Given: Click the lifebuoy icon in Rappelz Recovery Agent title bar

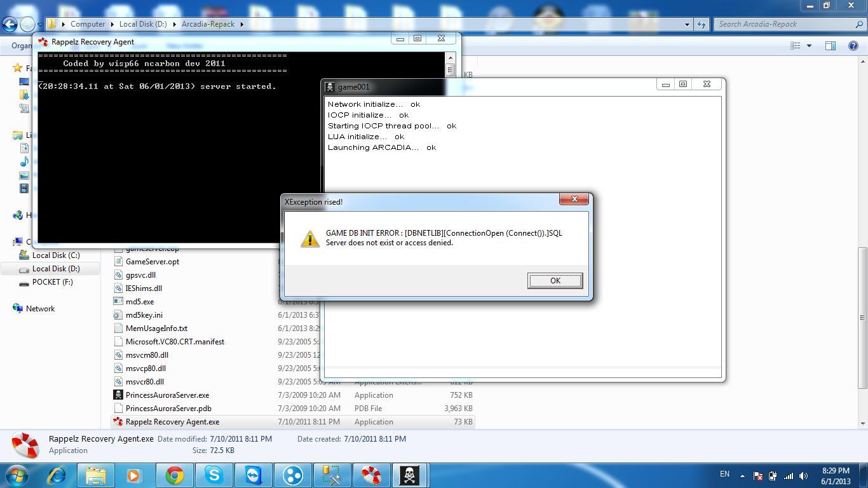Looking at the screenshot, I should tap(43, 42).
